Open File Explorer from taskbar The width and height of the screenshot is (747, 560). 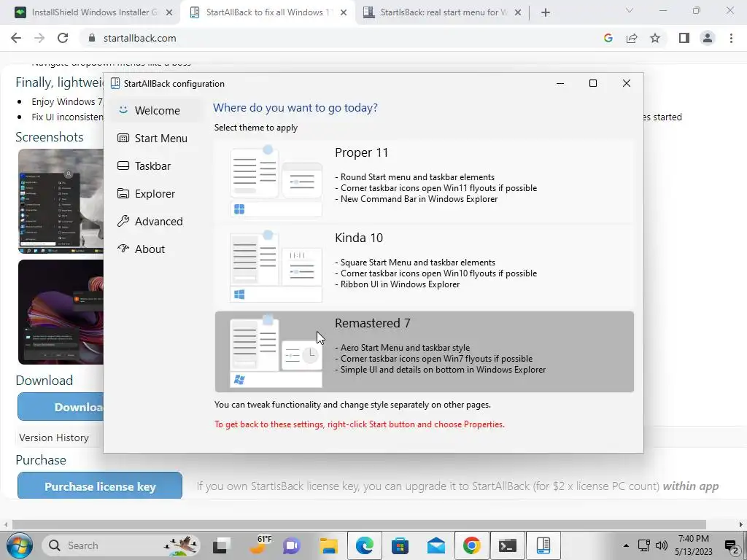pos(329,545)
